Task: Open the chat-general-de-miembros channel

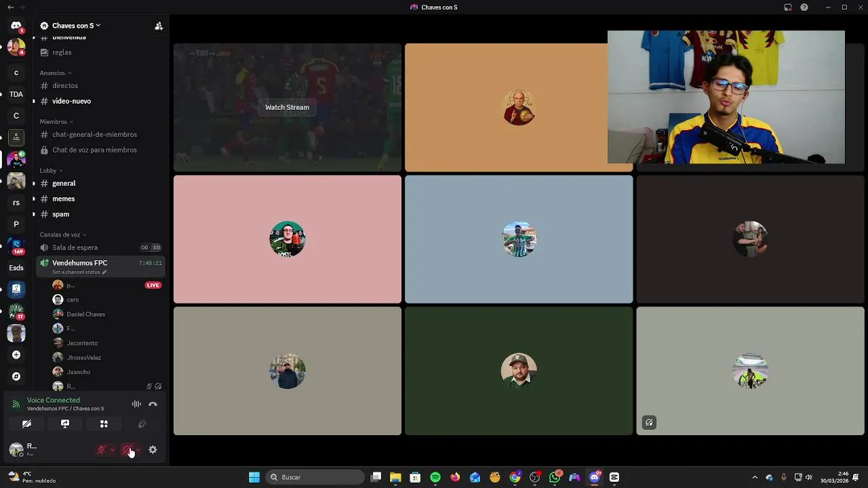Action: click(x=100, y=134)
